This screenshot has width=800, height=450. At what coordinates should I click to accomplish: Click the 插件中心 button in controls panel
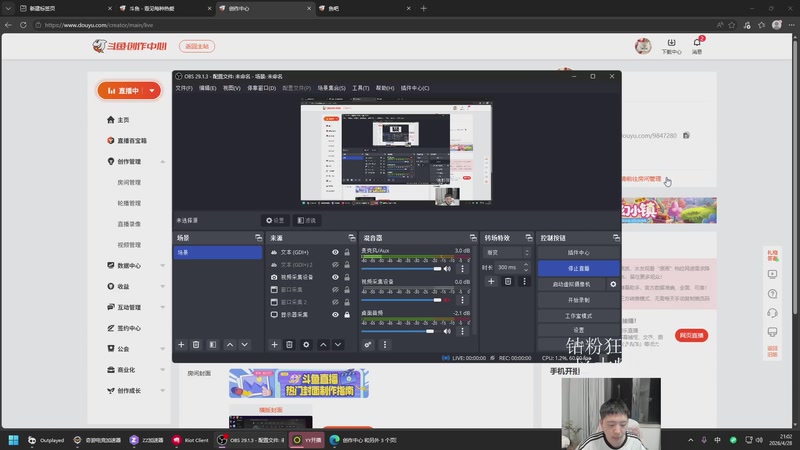579,253
